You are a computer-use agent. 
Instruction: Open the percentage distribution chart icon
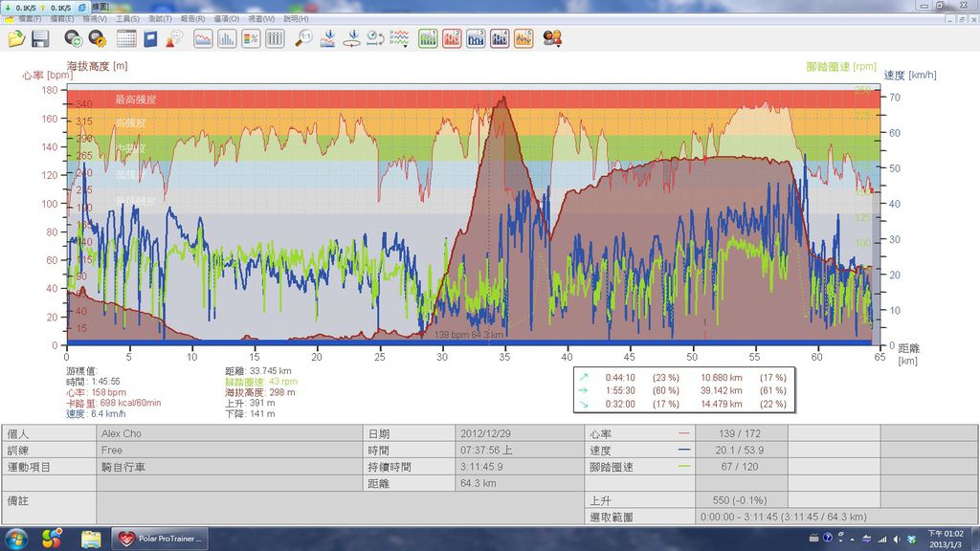coord(251,39)
